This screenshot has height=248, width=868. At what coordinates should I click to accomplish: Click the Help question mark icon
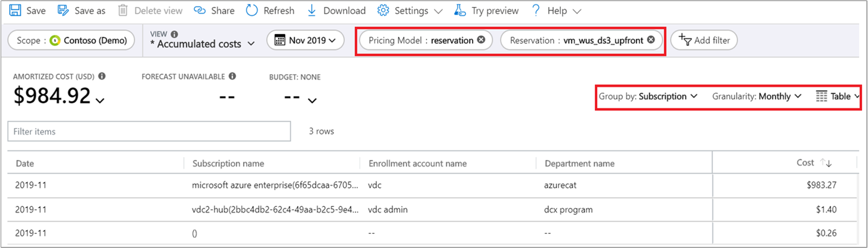click(536, 10)
